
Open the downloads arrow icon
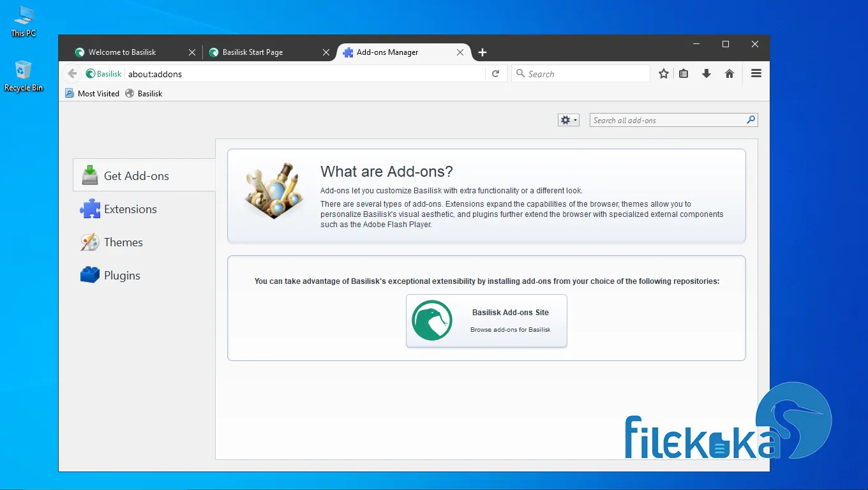tap(707, 74)
